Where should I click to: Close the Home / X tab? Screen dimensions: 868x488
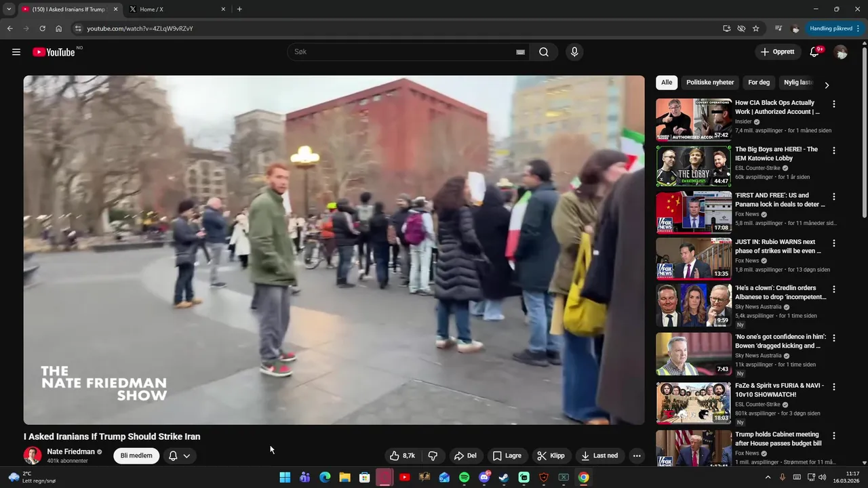223,9
